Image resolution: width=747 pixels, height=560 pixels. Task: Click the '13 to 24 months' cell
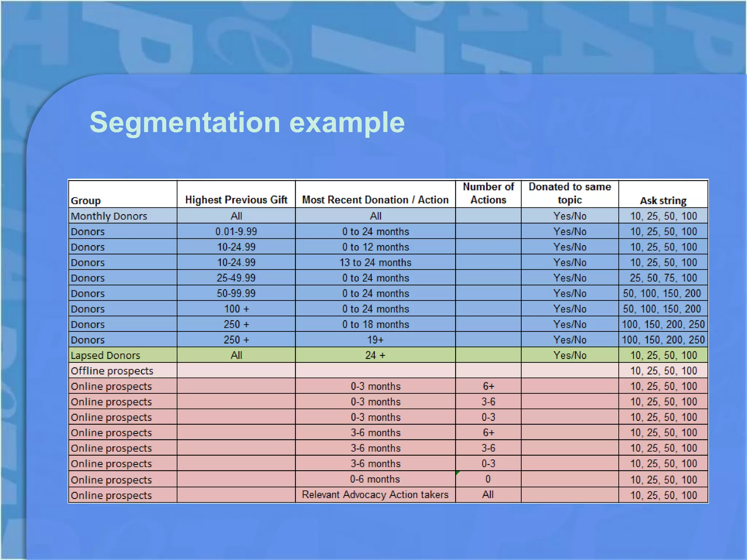pos(376,262)
